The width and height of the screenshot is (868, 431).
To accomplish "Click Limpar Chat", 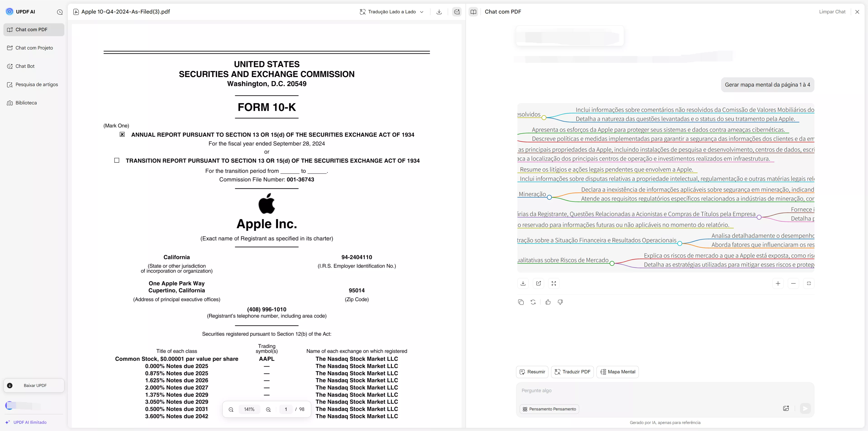I will pyautogui.click(x=832, y=12).
